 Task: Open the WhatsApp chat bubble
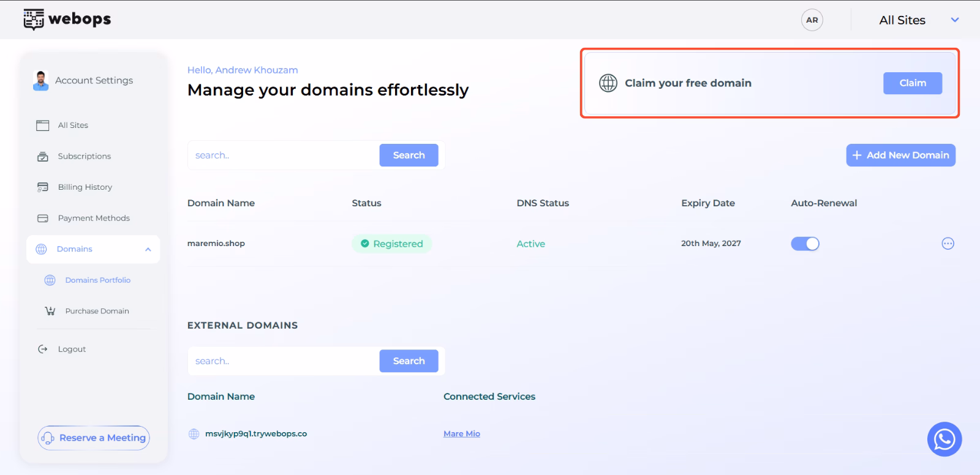click(944, 439)
